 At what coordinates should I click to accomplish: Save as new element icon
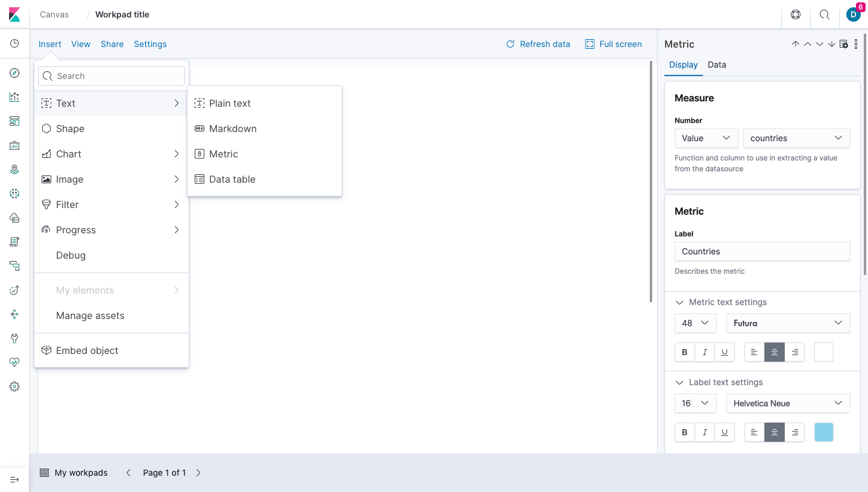[844, 44]
